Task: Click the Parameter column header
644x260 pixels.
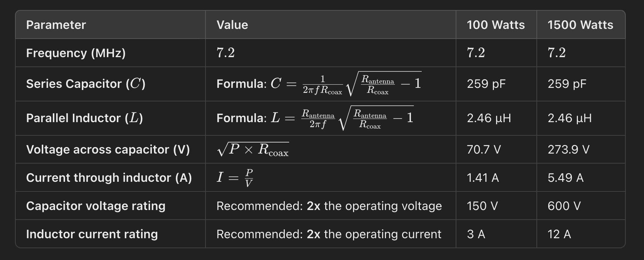Action: [56, 25]
